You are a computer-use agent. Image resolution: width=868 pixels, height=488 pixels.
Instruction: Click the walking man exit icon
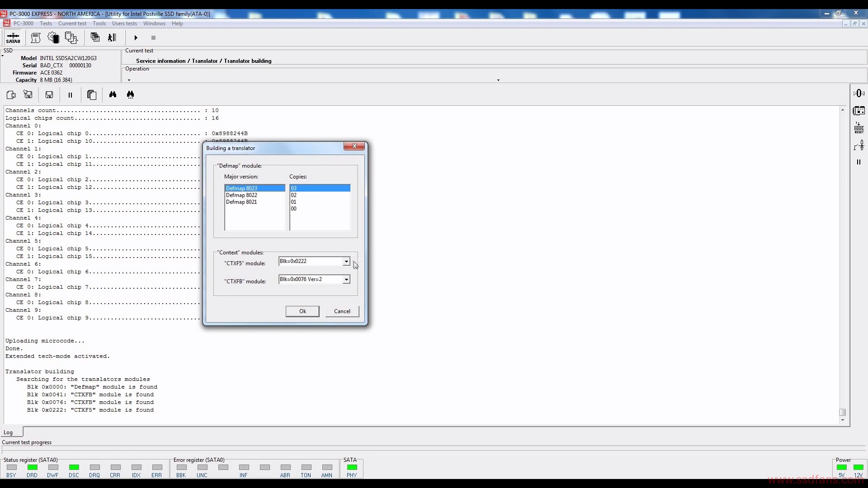coord(112,38)
